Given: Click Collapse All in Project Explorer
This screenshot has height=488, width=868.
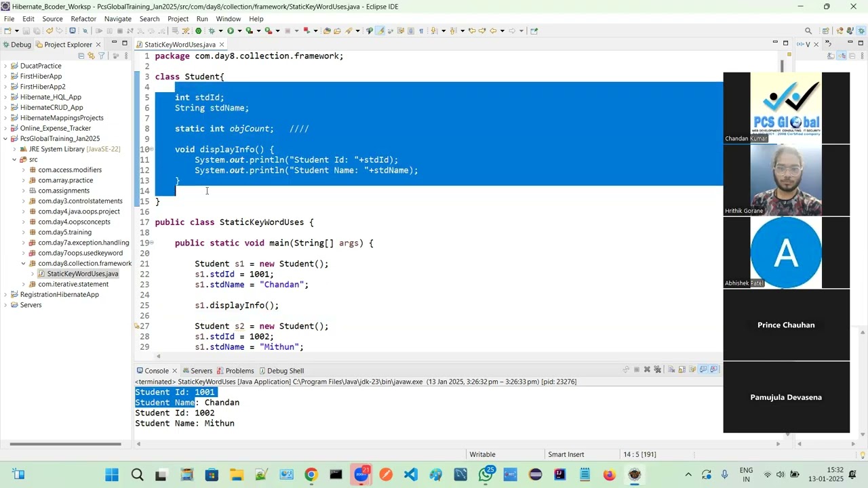Looking at the screenshot, I should coord(81,56).
